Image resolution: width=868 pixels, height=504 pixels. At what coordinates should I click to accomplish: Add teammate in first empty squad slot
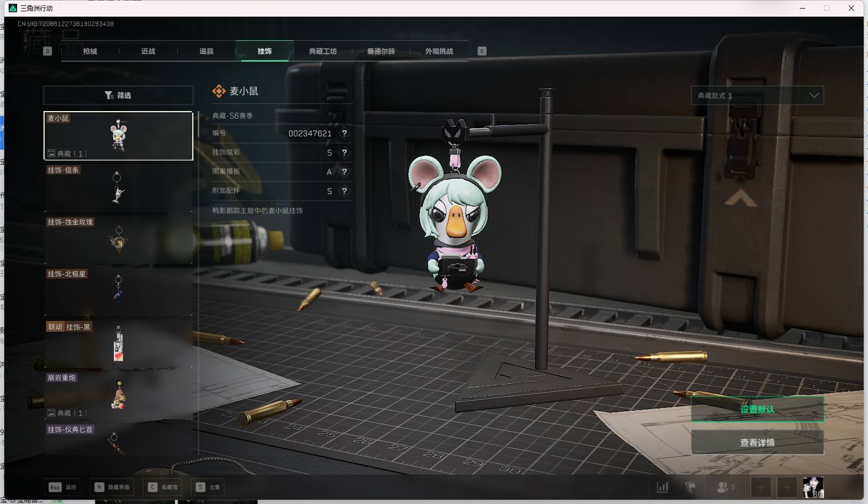click(761, 487)
